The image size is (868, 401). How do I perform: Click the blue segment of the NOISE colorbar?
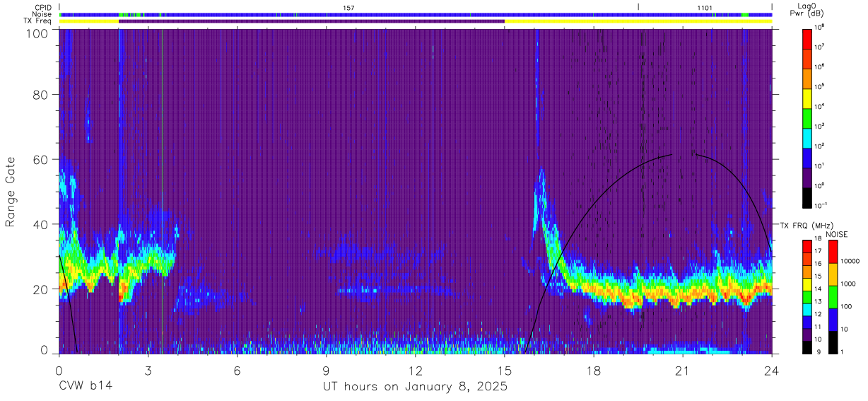coord(833,319)
